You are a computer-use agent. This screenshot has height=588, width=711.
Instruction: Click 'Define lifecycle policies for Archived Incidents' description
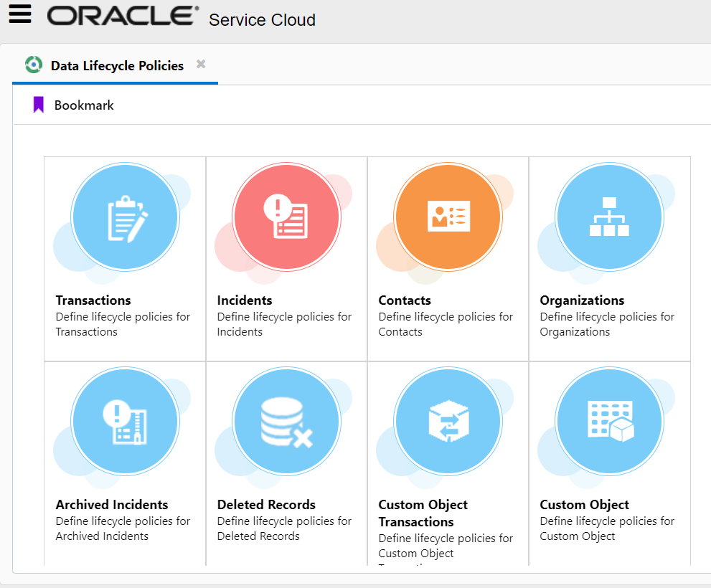click(x=123, y=528)
